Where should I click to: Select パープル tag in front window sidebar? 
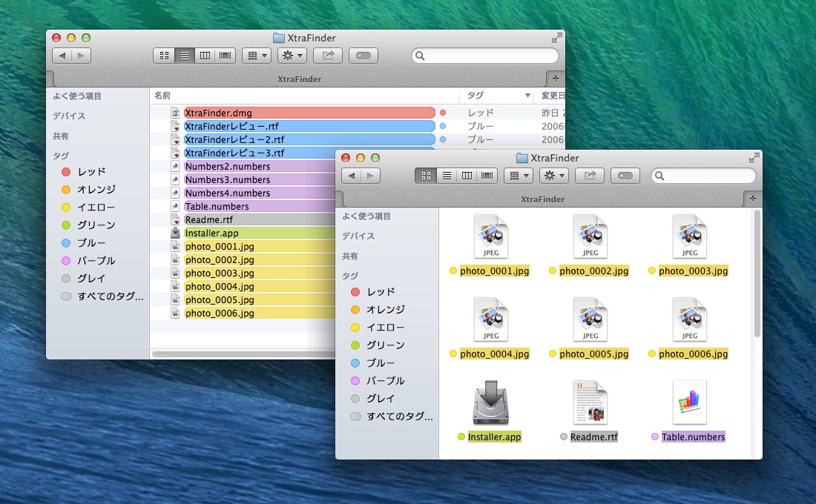(x=378, y=381)
